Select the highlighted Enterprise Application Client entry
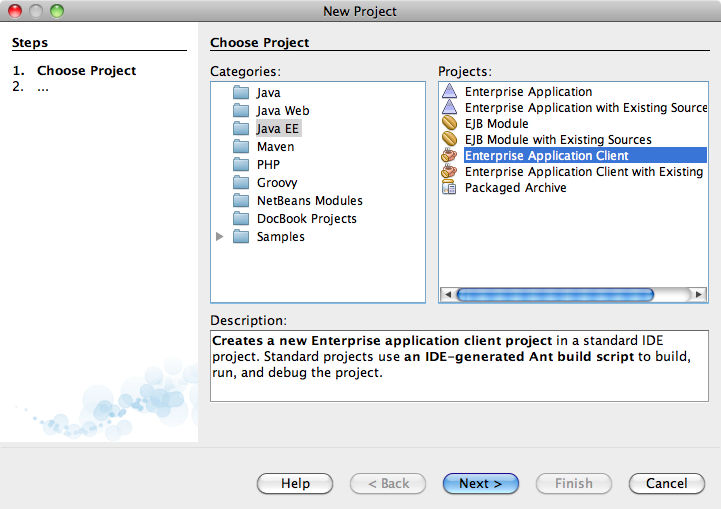This screenshot has height=509, width=721. pos(585,155)
